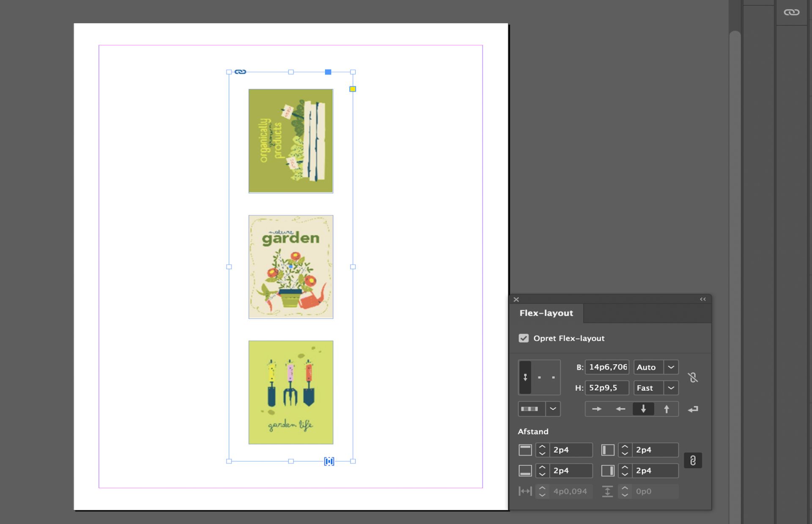812x524 pixels.
Task: Collapse the panel with double chevron
Action: [703, 299]
